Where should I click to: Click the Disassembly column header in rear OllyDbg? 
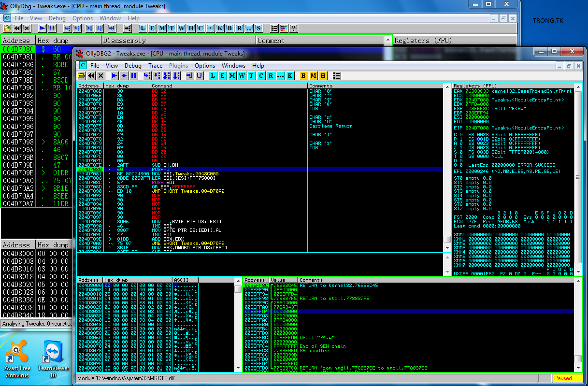(179, 41)
